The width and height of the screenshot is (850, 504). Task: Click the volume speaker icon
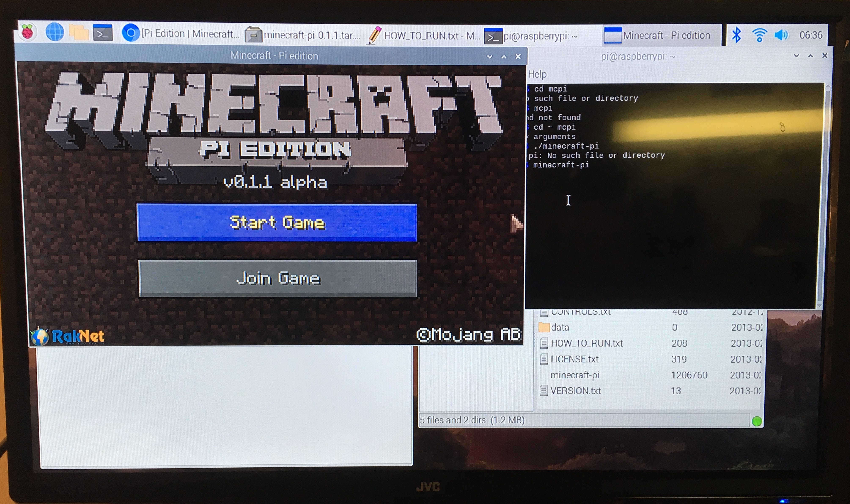(x=781, y=35)
